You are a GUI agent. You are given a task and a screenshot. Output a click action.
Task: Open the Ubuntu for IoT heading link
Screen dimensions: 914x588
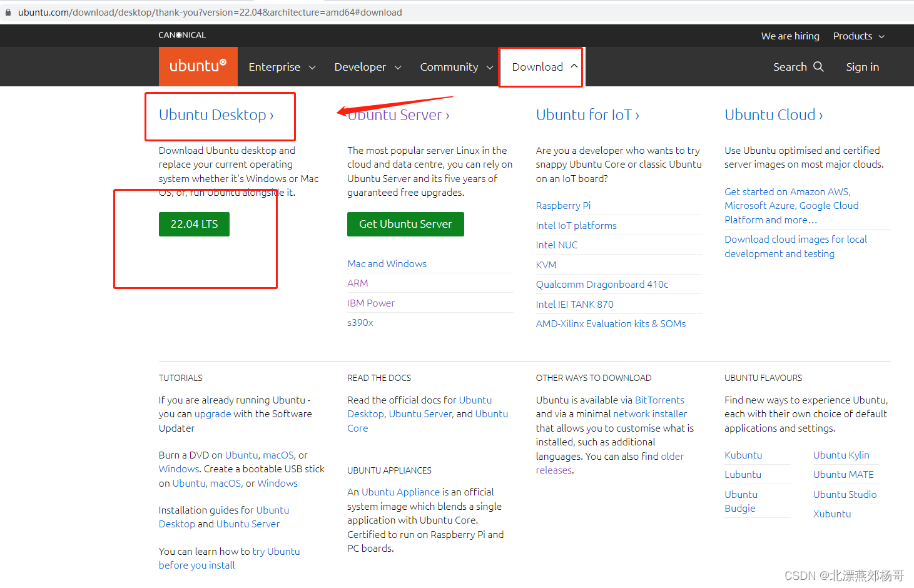(x=587, y=115)
